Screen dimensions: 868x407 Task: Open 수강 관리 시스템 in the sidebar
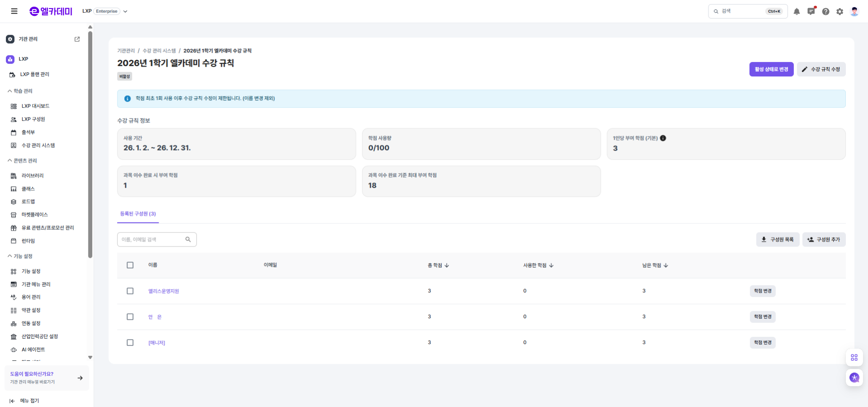pos(38,145)
